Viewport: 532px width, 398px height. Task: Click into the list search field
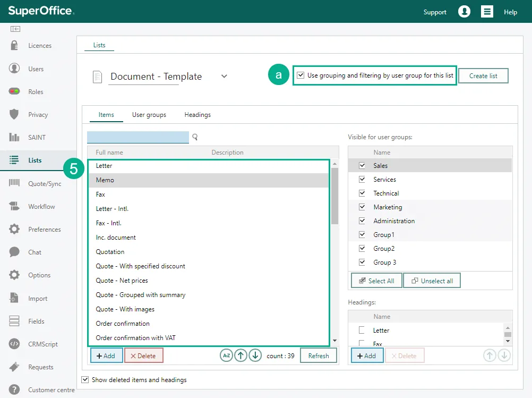tap(138, 138)
